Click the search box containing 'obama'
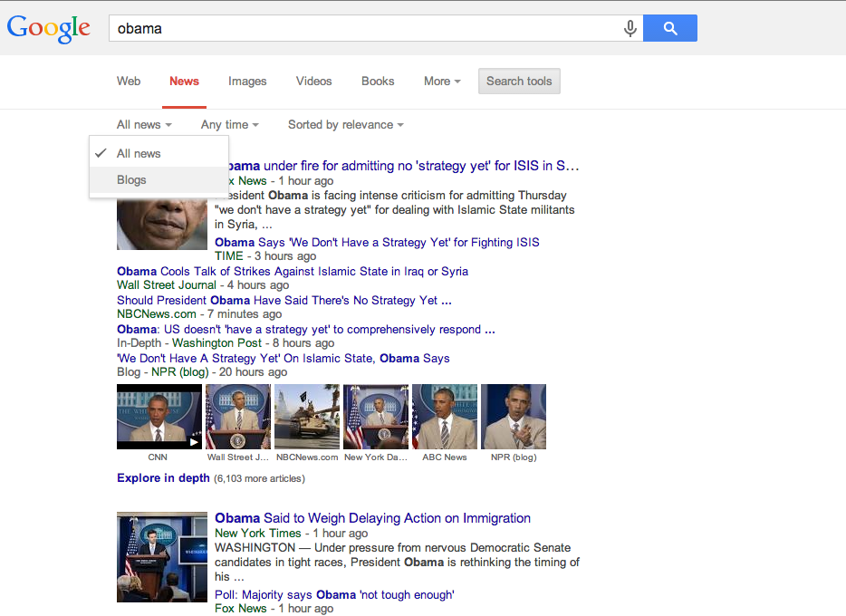 point(376,28)
